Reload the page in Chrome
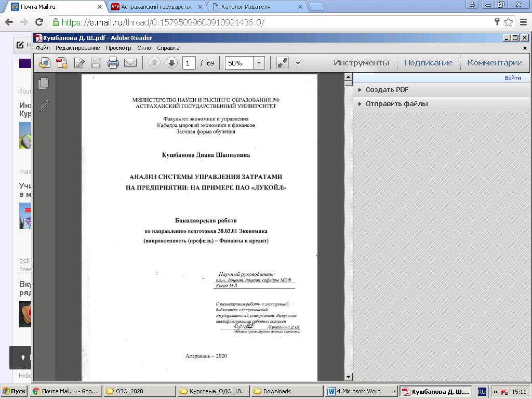 point(39,22)
